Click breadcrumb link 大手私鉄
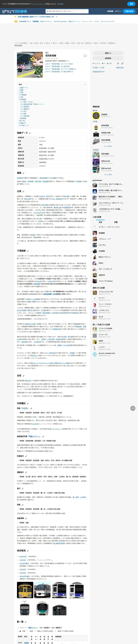The width and height of the screenshot is (138, 644). click(x=102, y=43)
